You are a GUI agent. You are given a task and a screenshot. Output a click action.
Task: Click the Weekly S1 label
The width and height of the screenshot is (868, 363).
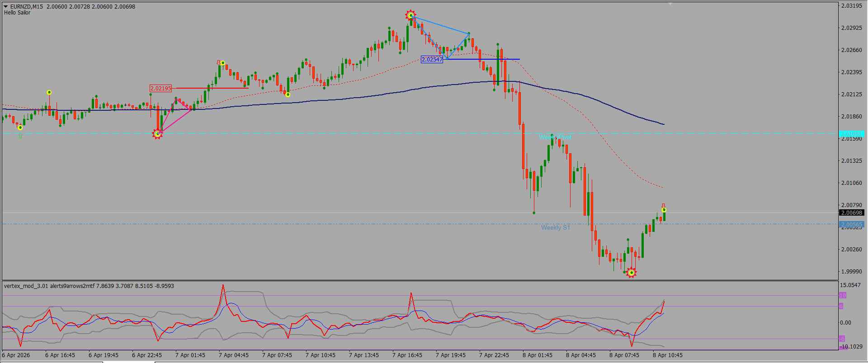point(556,227)
